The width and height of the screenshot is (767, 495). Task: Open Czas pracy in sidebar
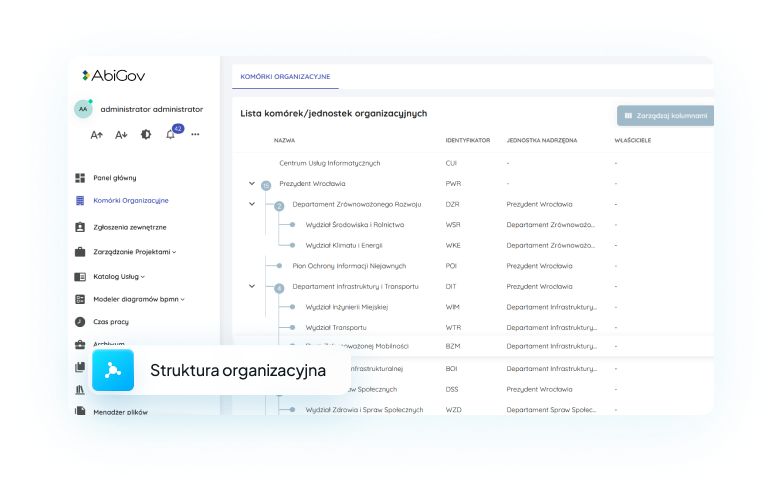pyautogui.click(x=110, y=322)
